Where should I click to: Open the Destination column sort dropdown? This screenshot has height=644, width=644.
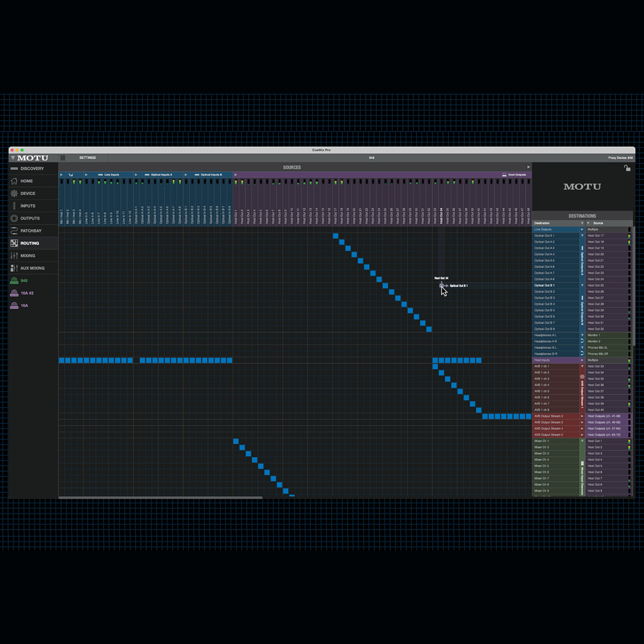tap(582, 223)
